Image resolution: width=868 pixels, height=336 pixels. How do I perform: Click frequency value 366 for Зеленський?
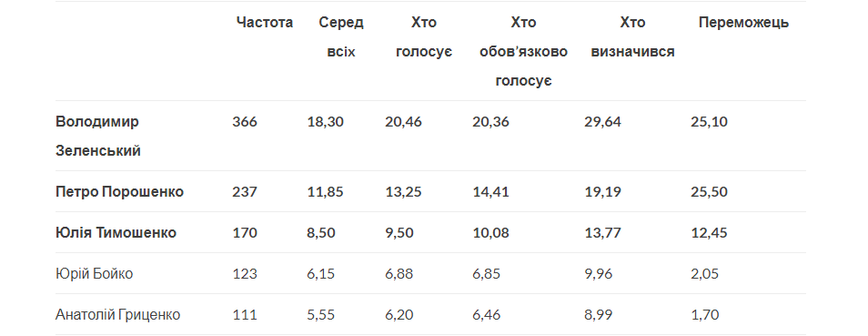click(245, 121)
